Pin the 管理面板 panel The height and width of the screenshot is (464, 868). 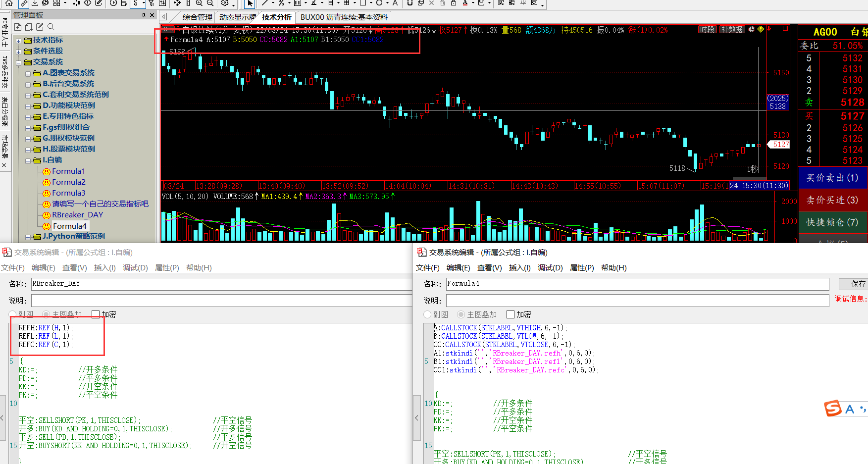144,15
